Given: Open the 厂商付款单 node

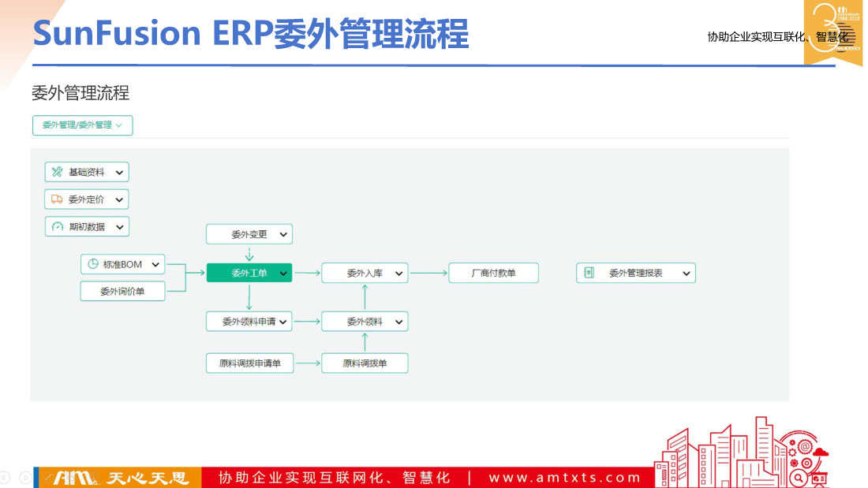Looking at the screenshot, I should [493, 274].
